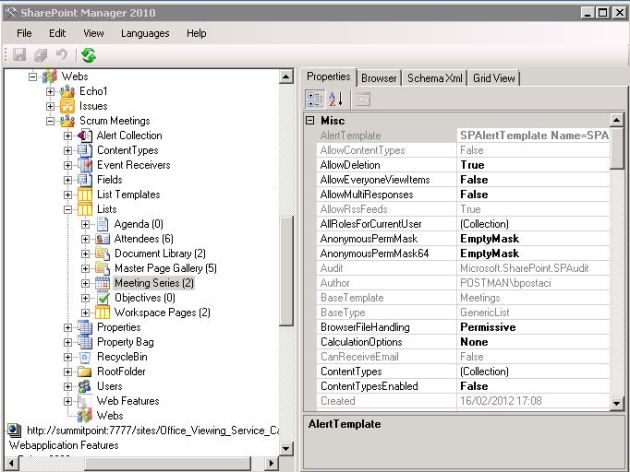Select the Users node icon
Viewport: 630px width, 472px height.
[85, 387]
